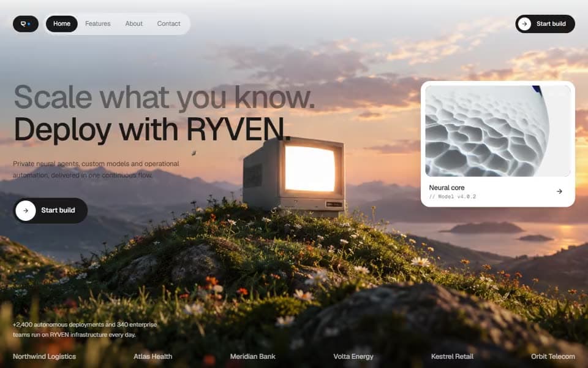Click the arrow icon on Neural core card
This screenshot has width=588, height=368.
click(559, 191)
